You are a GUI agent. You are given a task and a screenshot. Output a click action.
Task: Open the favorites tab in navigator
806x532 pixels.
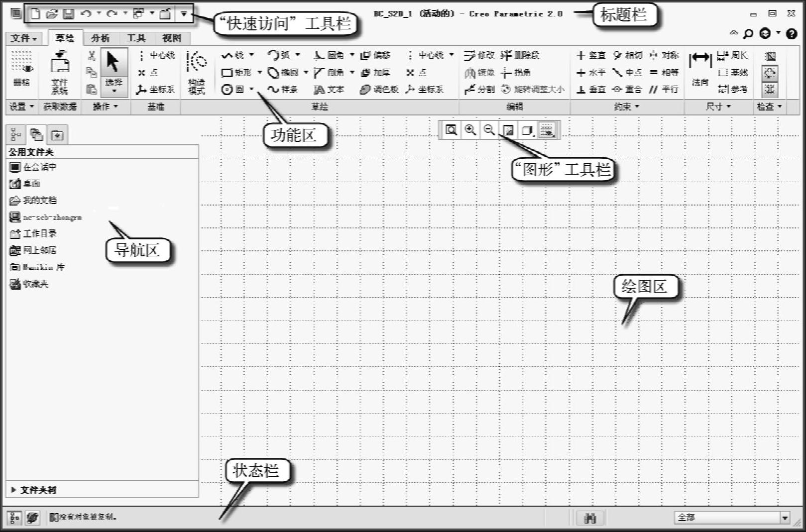57,135
